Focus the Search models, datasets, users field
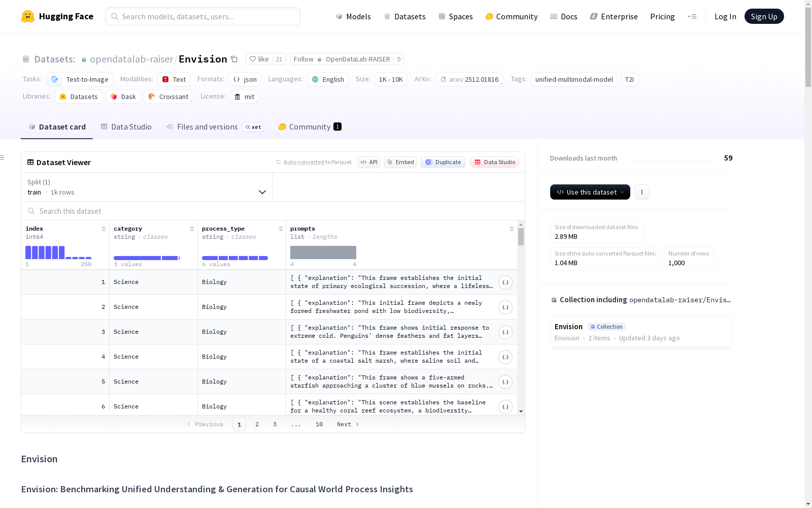 (203, 16)
